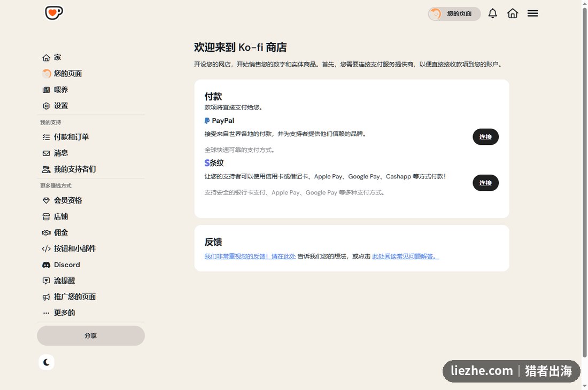Go to 付款和订单 in sidebar

91,137
